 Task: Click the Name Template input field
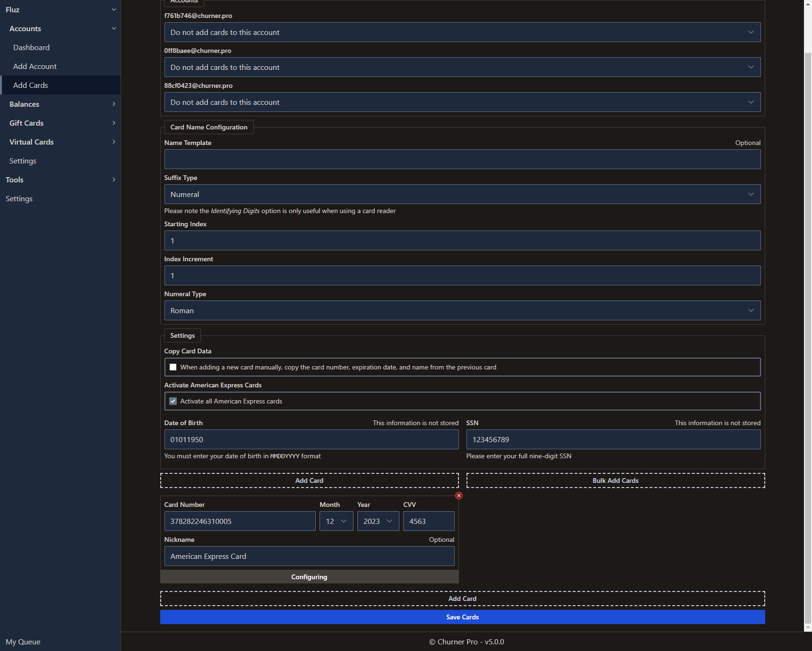[x=462, y=159]
